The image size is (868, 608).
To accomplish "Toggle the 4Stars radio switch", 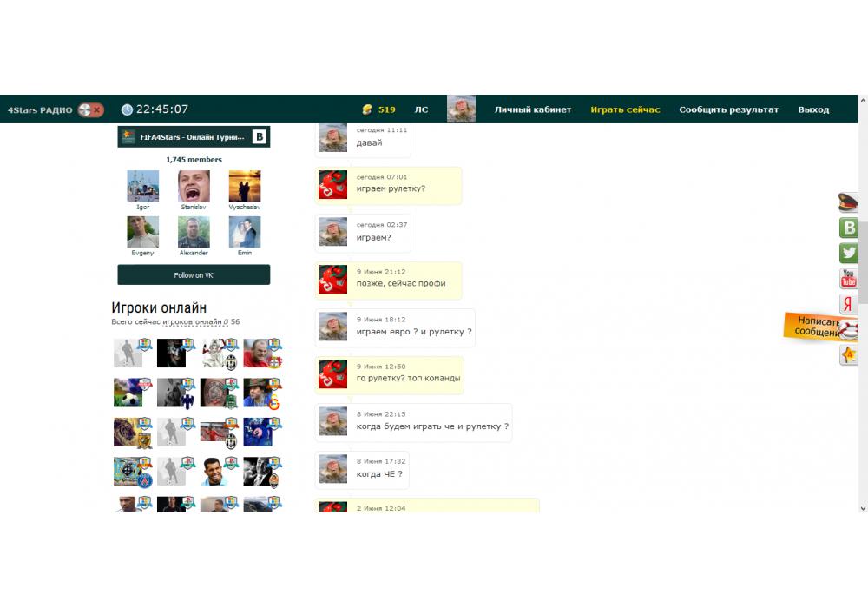I will (90, 110).
